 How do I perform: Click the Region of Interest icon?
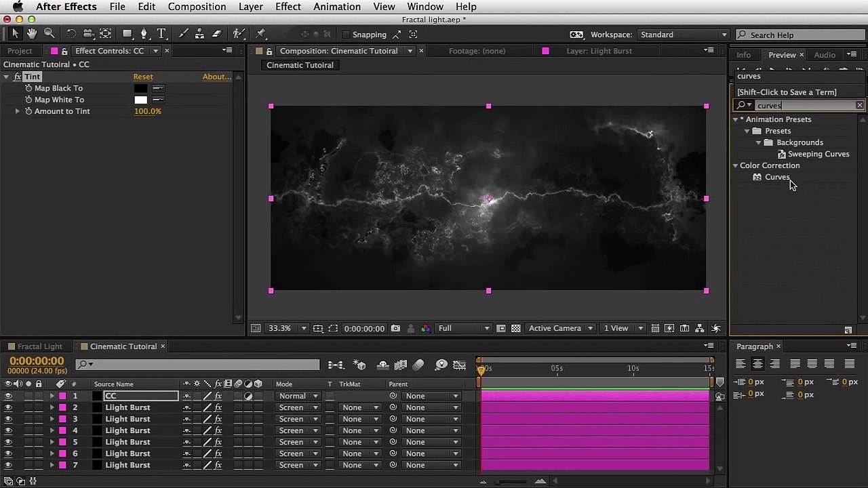coord(333,329)
